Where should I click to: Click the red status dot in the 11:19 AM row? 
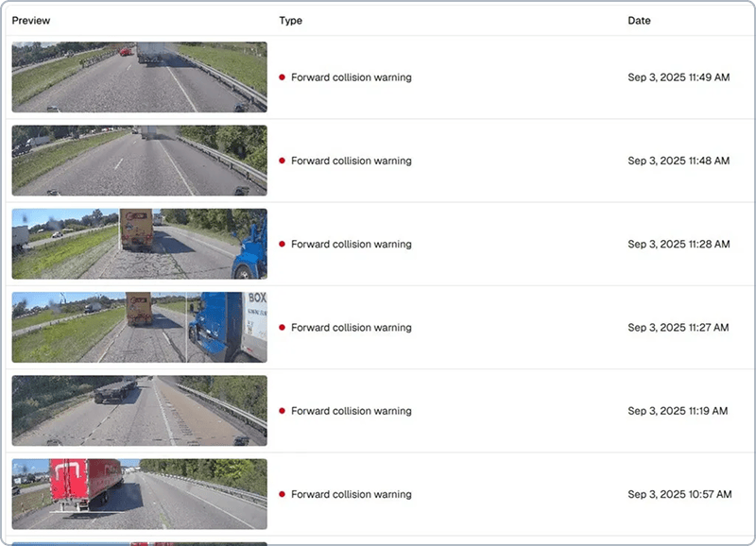(283, 411)
